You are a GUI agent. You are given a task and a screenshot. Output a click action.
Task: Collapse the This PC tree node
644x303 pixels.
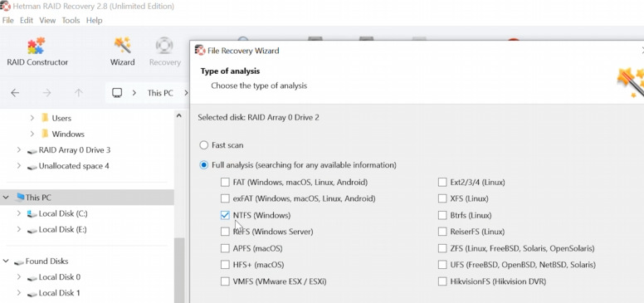(6, 198)
